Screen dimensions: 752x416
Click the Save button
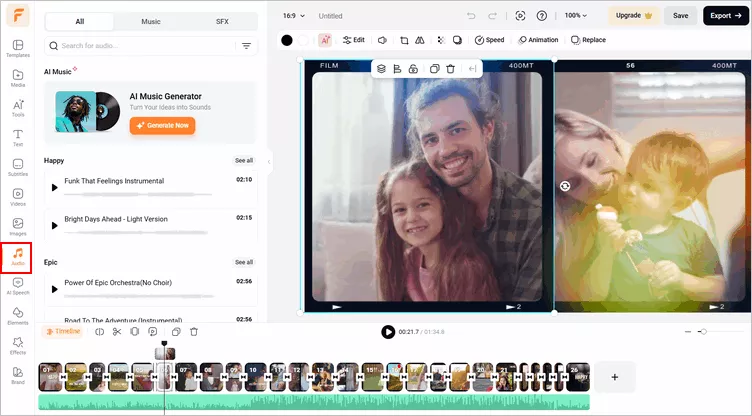[x=680, y=16]
